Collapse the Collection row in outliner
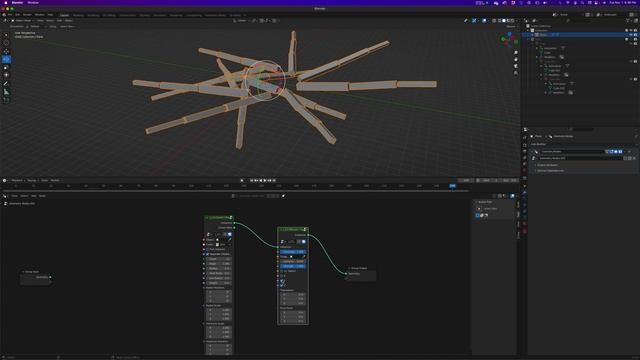640x360 pixels. click(528, 30)
